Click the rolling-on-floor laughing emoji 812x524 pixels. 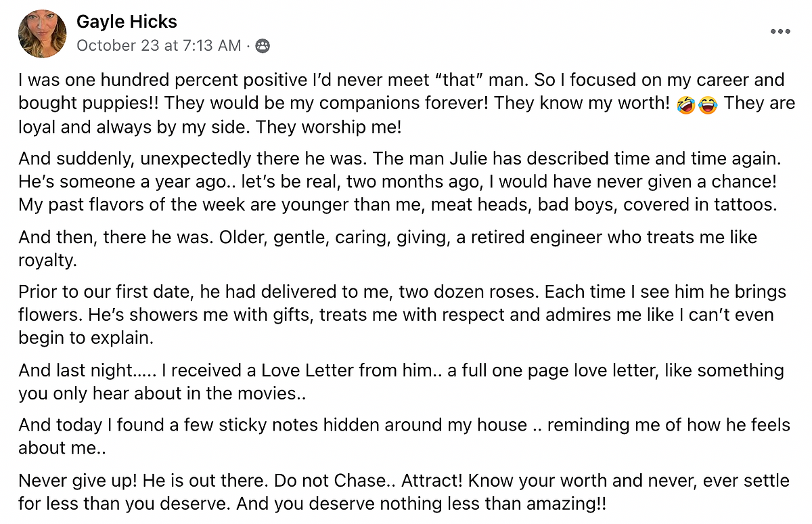pyautogui.click(x=685, y=106)
